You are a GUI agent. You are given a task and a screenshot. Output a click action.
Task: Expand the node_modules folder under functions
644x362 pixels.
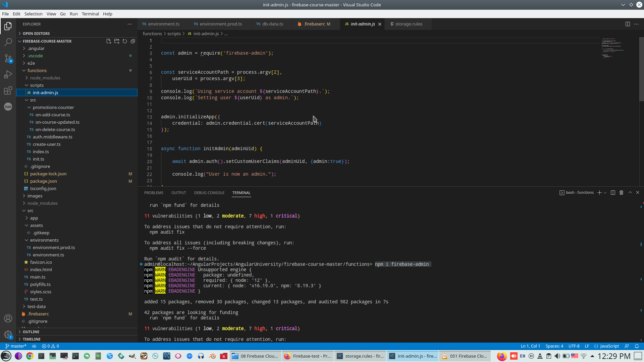[45, 78]
